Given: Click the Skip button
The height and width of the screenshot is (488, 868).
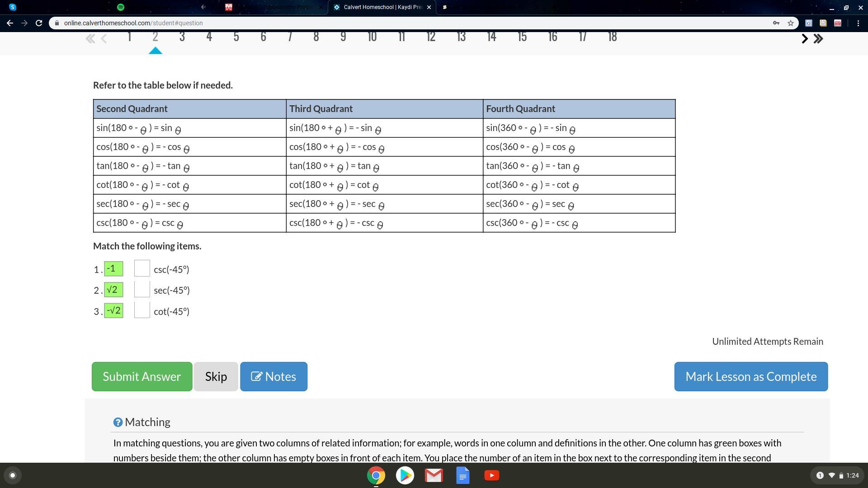Looking at the screenshot, I should 216,377.
